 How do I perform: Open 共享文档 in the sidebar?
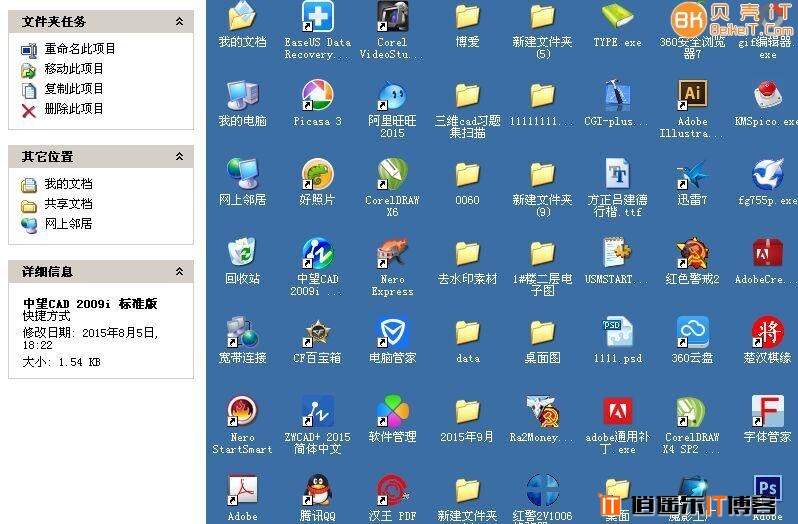[x=68, y=203]
